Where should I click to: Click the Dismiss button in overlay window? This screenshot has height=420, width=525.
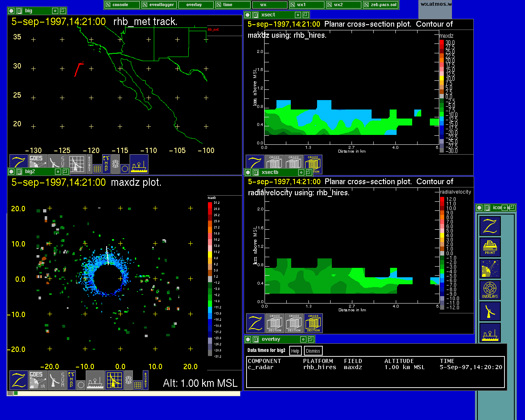click(313, 351)
